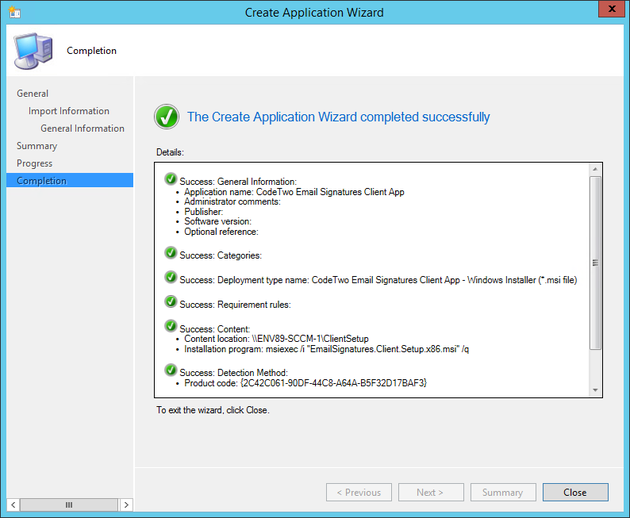
Task: Click the 'Completion' page header text
Action: coord(92,51)
